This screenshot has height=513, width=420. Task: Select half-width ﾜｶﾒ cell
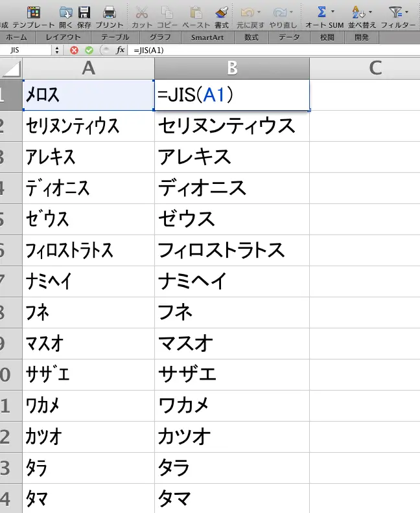88,405
